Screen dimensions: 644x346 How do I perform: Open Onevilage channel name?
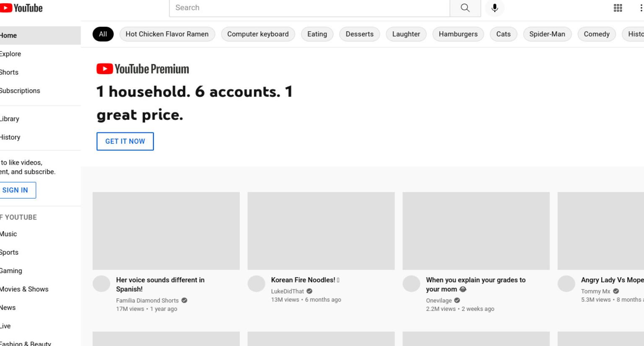[x=439, y=300]
